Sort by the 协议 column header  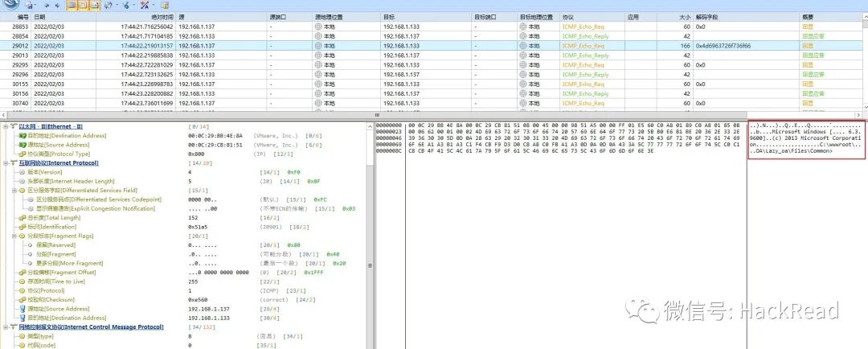click(x=567, y=17)
